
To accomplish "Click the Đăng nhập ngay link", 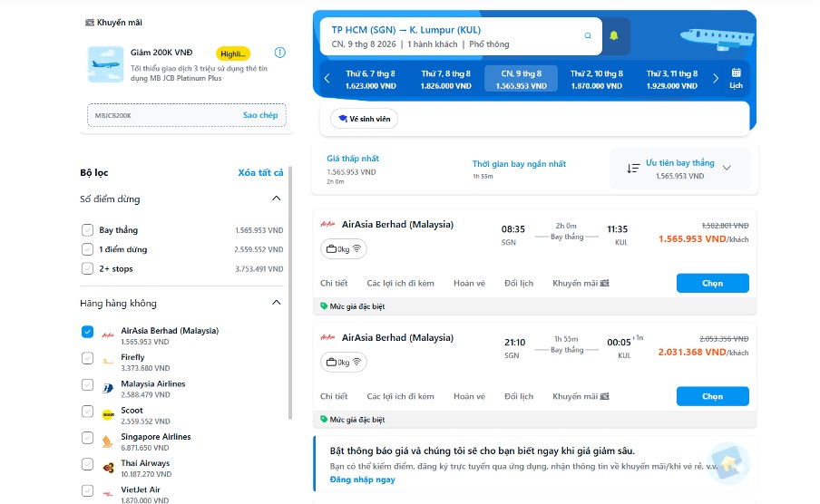I will coord(363,480).
